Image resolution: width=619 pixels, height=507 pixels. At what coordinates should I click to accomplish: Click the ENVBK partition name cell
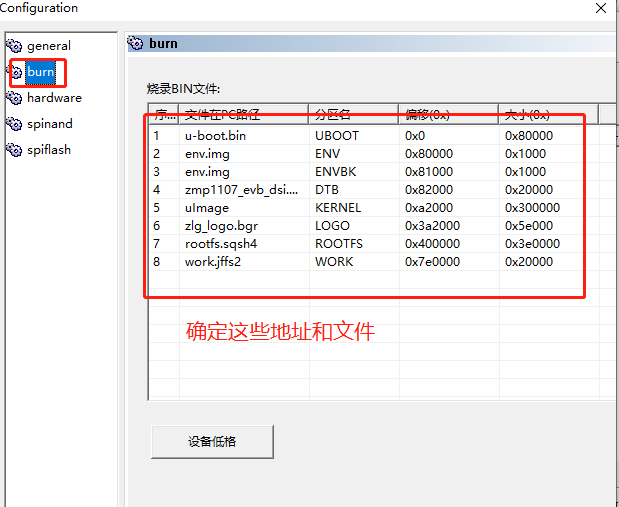pyautogui.click(x=336, y=172)
